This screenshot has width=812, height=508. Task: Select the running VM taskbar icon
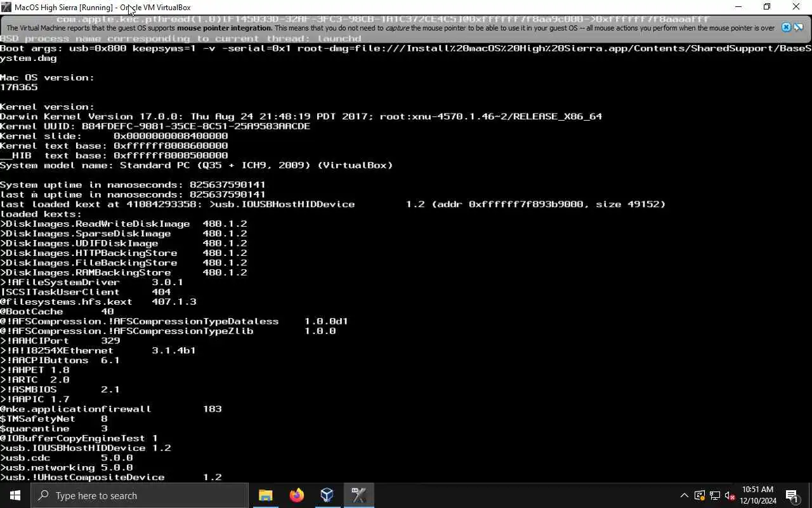(358, 495)
